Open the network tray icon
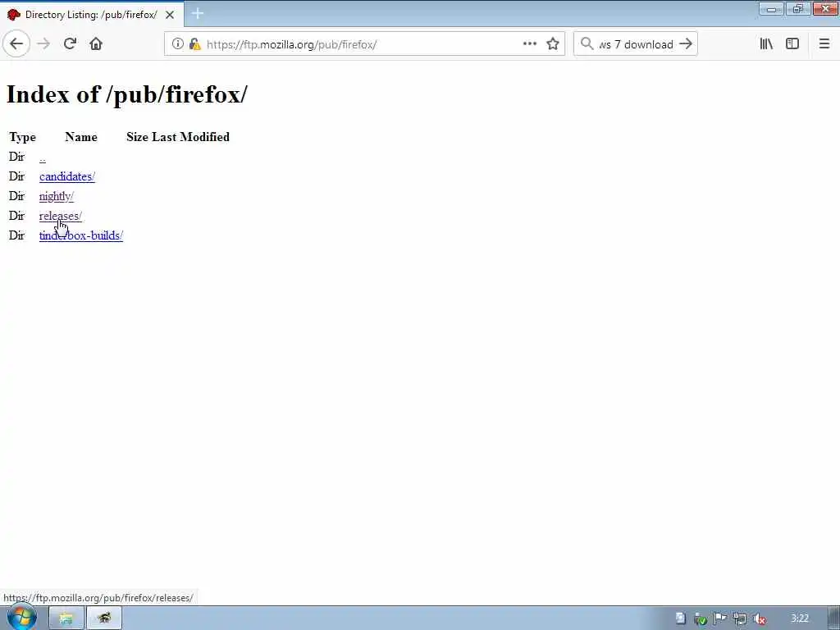 (740, 619)
